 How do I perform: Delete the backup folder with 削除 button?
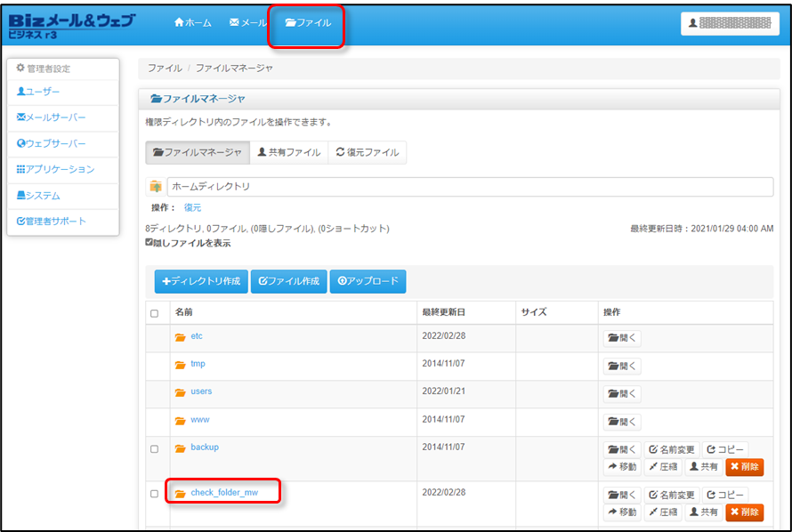[x=744, y=467]
